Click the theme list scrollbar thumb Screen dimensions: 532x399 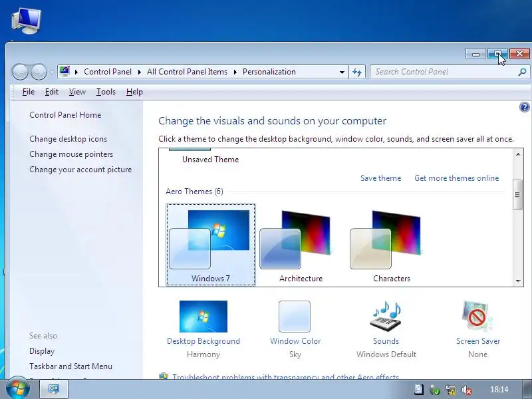[x=517, y=195]
